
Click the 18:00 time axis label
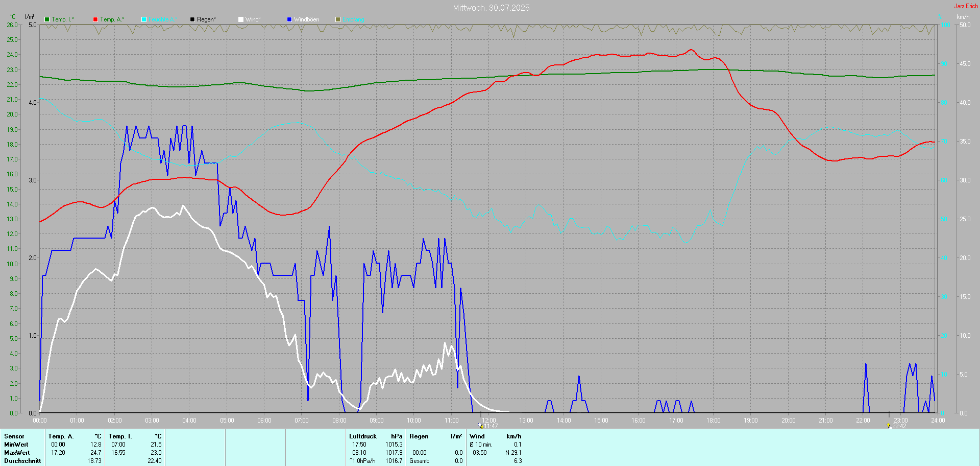tap(713, 421)
